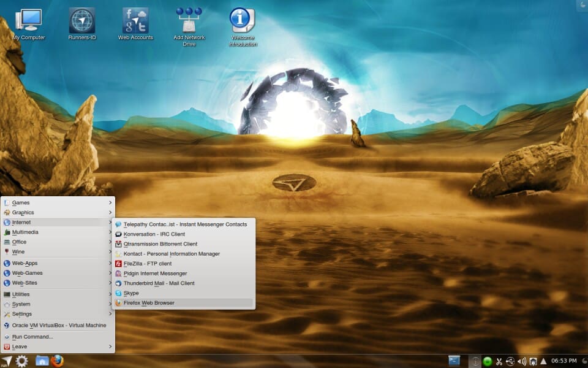The width and height of the screenshot is (588, 368).
Task: Select the Internet menu category
Action: [58, 222]
